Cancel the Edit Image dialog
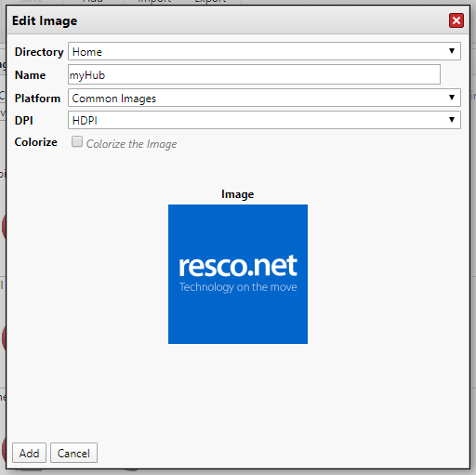476x475 pixels. 73,453
